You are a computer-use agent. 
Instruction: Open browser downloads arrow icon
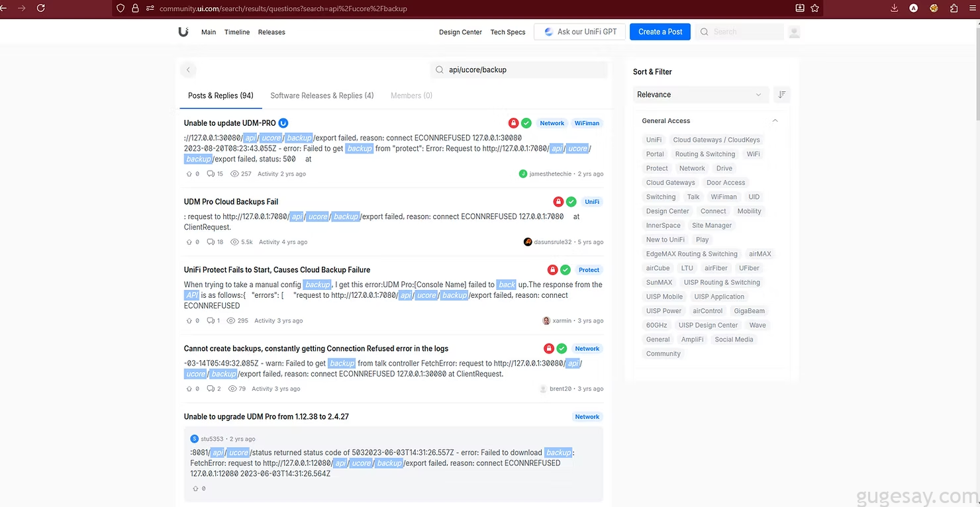pos(895,9)
